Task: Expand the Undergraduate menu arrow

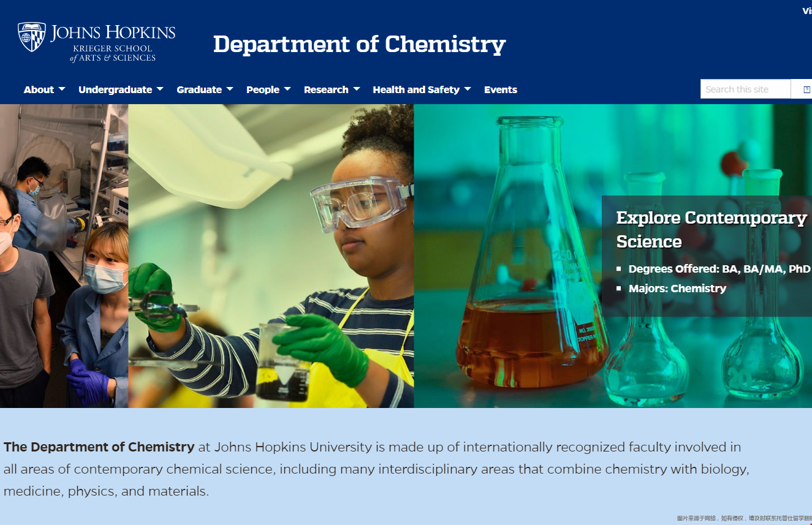Action: tap(160, 89)
